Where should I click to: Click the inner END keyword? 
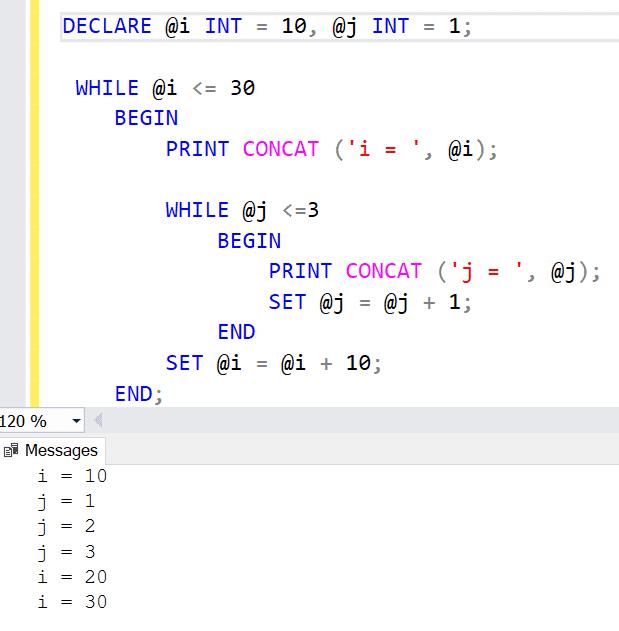237,332
